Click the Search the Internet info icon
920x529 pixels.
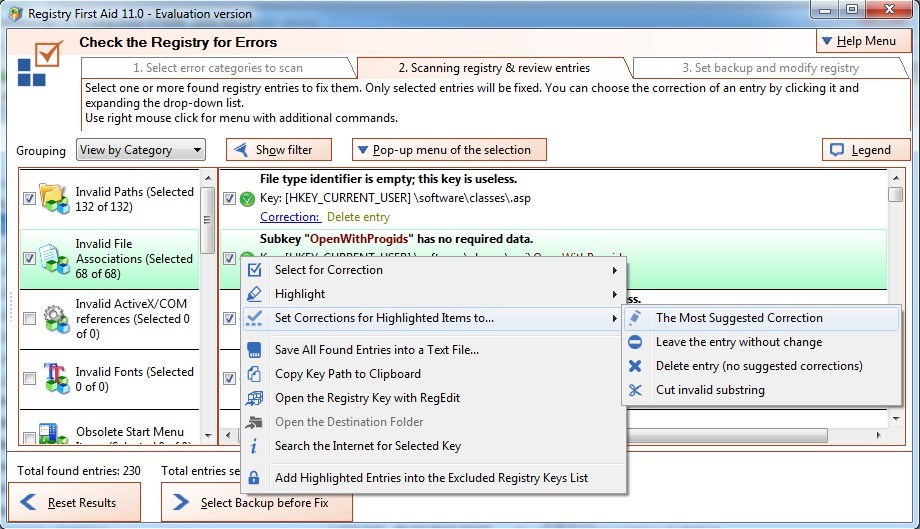[253, 446]
